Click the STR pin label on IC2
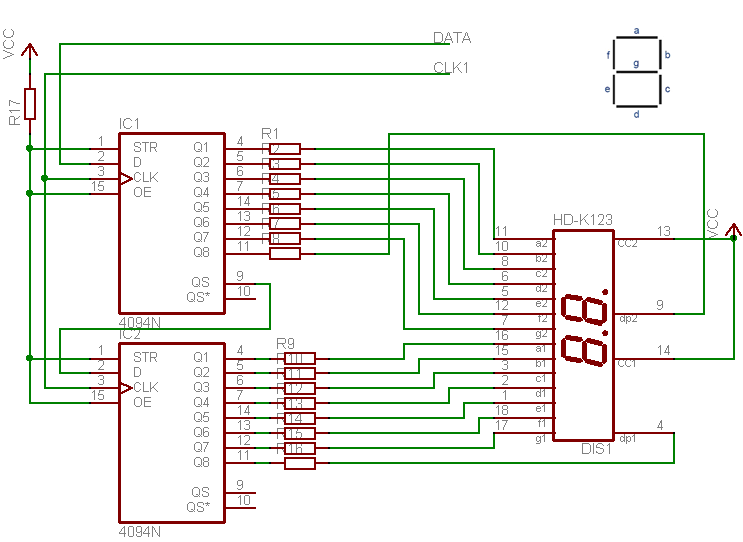Screen dimensions: 743x542 coord(145,357)
